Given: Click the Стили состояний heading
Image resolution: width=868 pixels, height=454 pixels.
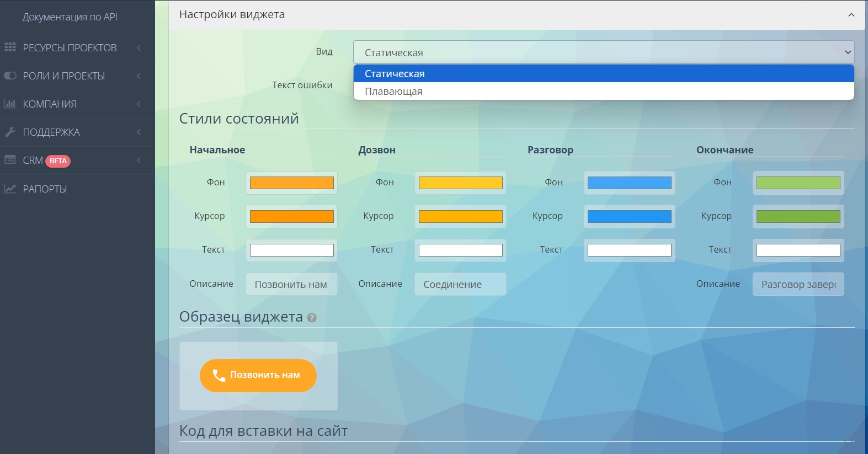Looking at the screenshot, I should click(x=239, y=119).
